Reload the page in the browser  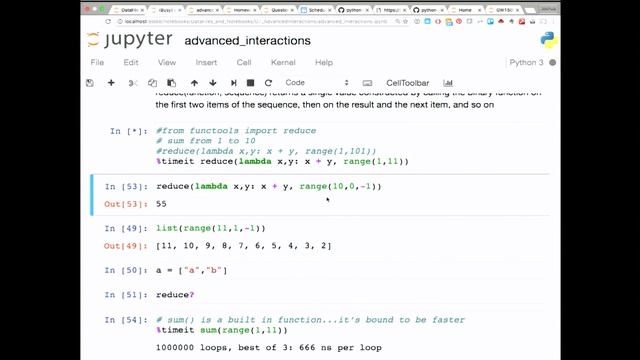point(108,22)
